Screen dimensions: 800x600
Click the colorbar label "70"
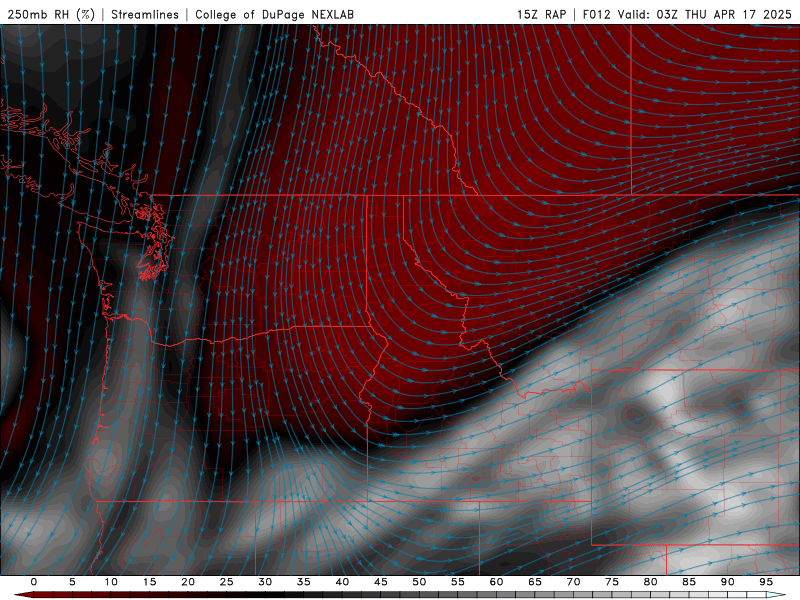pyautogui.click(x=573, y=582)
